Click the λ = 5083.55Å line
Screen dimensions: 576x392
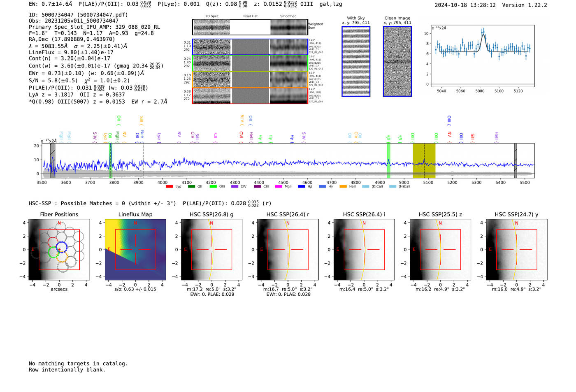pos(78,46)
